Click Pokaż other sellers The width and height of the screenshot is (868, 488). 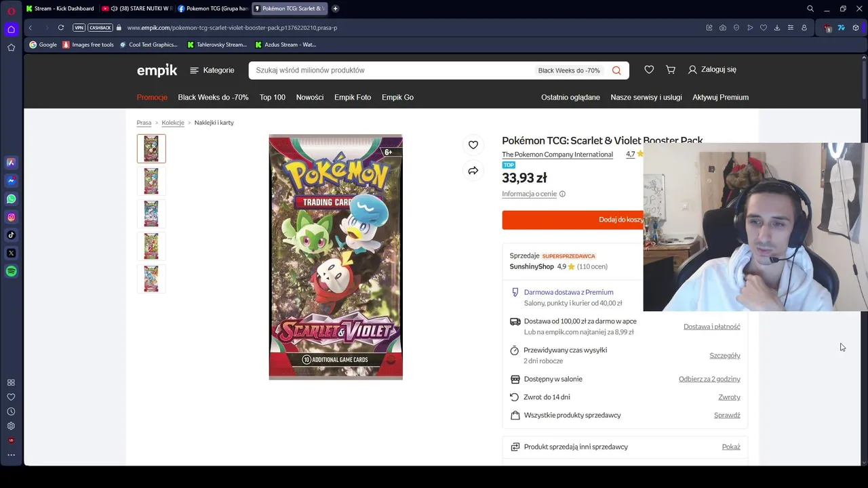click(x=731, y=447)
